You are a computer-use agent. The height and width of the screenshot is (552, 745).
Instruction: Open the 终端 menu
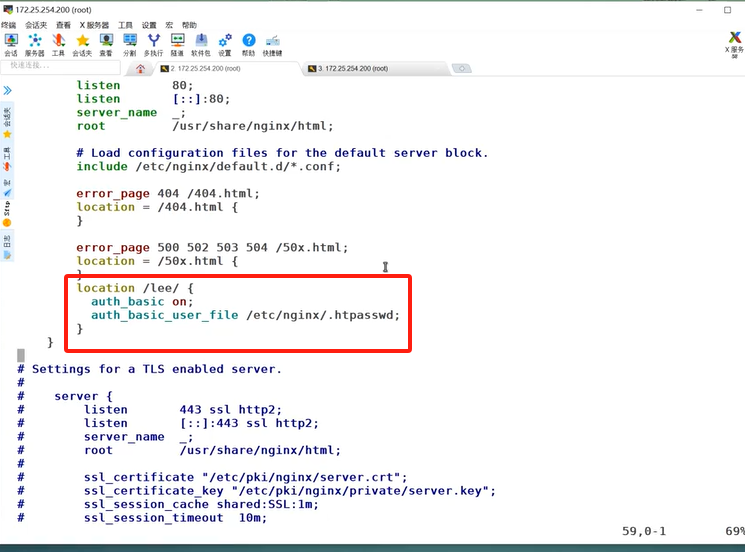point(9,25)
